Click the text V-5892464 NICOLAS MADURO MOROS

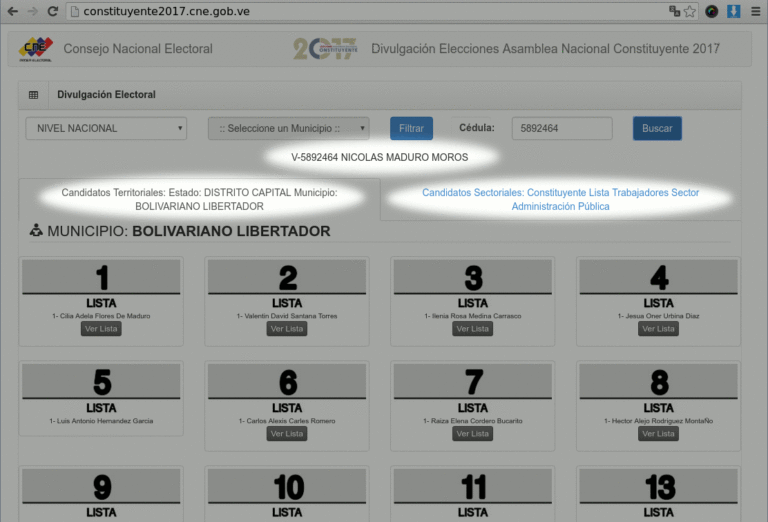tap(380, 157)
